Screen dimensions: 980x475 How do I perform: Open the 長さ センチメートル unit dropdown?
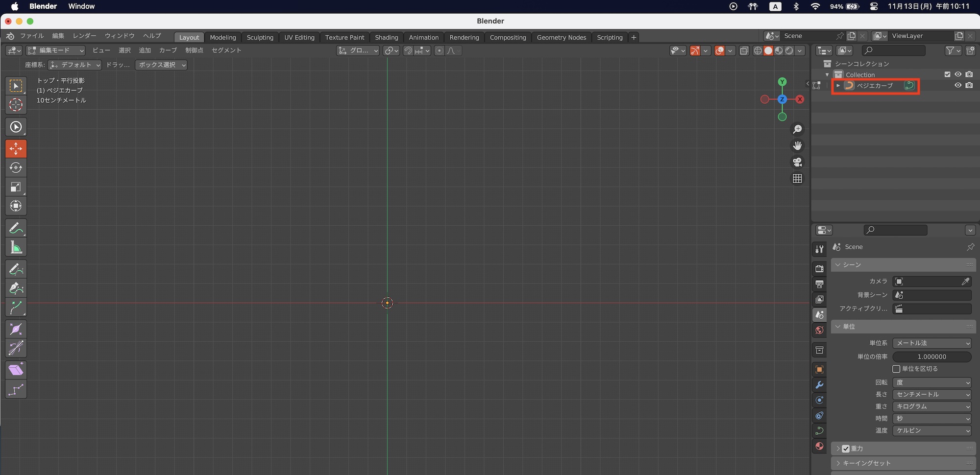click(x=931, y=395)
